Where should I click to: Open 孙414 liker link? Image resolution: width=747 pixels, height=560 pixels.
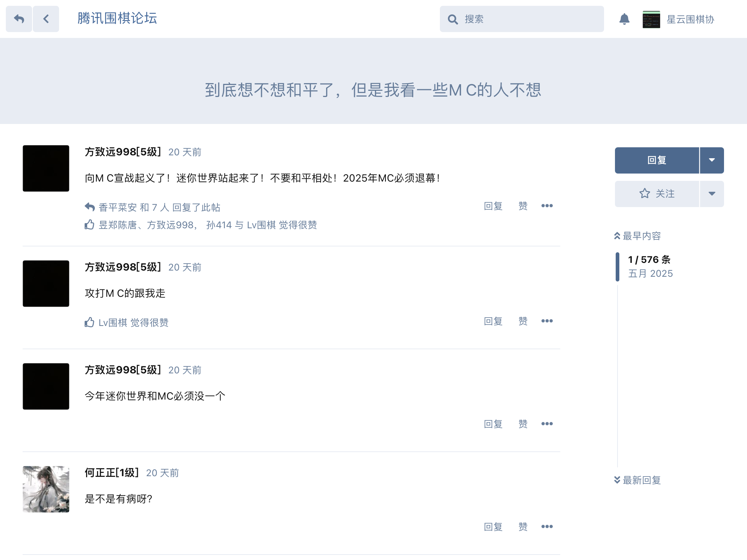pos(219,225)
